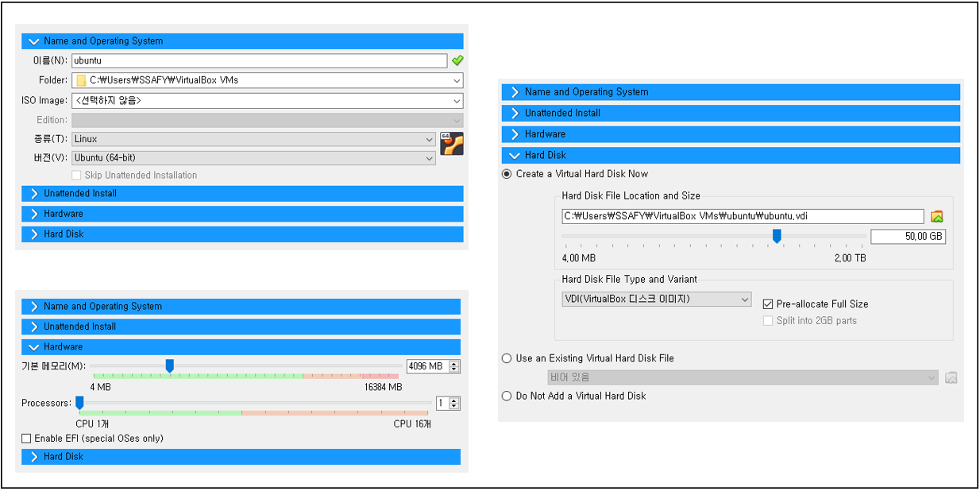Viewport: 980px width, 491px height.
Task: Click the 기본 메모리(M): label
Action: 53,365
